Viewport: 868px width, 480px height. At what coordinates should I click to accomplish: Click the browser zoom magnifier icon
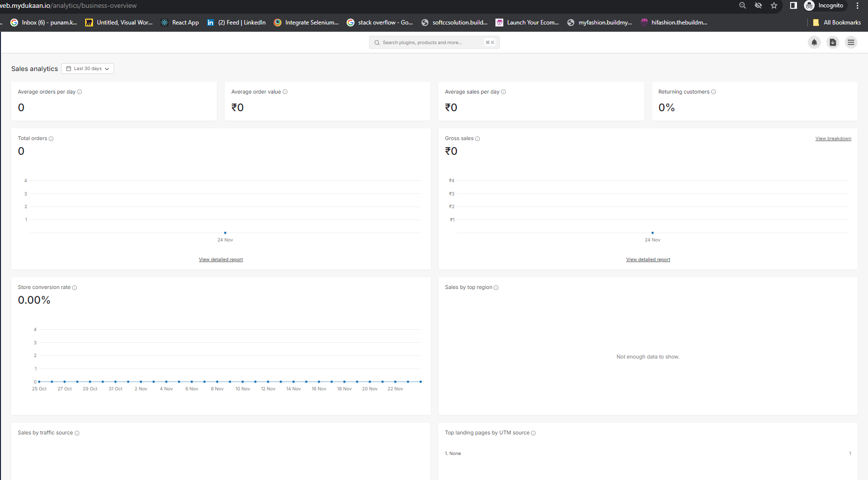(x=743, y=5)
